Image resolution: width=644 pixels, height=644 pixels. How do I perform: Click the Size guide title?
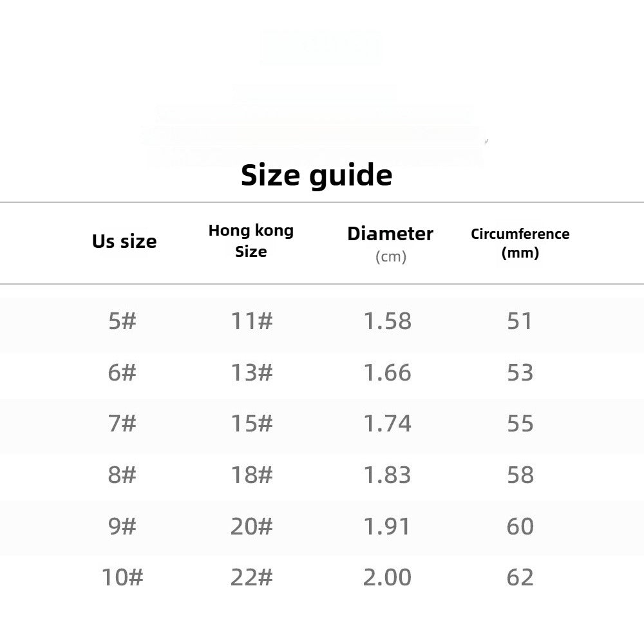point(316,175)
